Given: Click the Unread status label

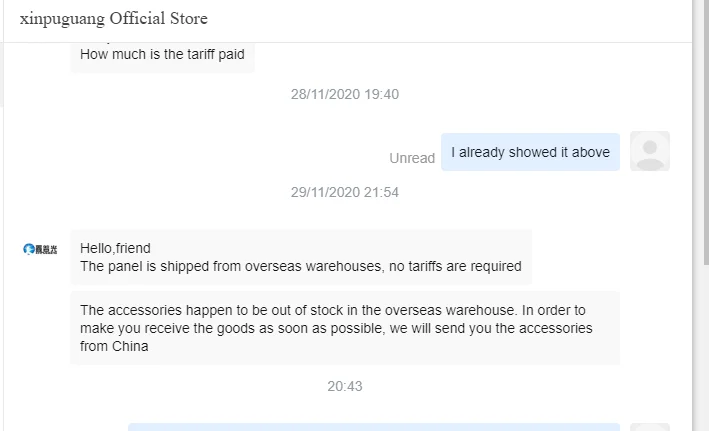Looking at the screenshot, I should 412,158.
